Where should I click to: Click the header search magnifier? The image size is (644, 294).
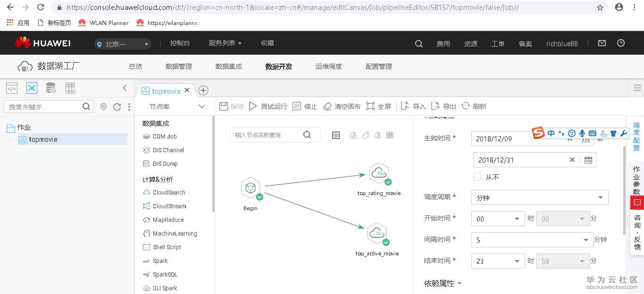pos(418,43)
